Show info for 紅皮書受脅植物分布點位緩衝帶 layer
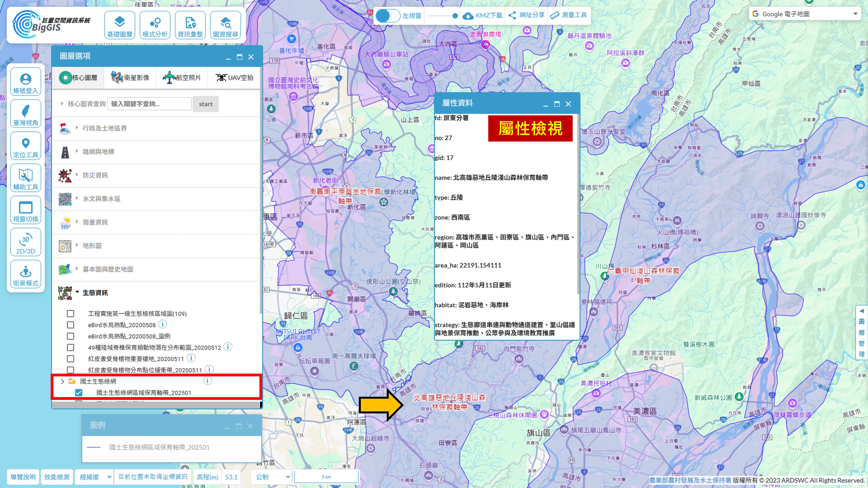This screenshot has height=488, width=868. [209, 369]
